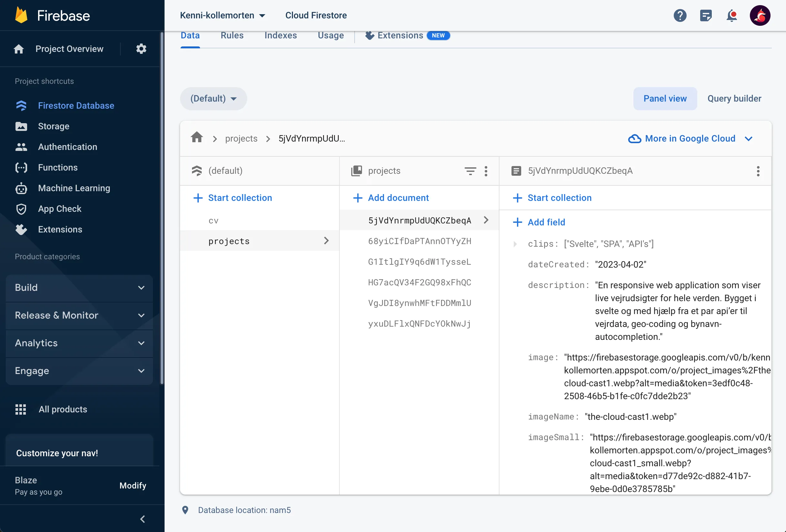Select the Query builder view option
The height and width of the screenshot is (532, 786).
(734, 99)
